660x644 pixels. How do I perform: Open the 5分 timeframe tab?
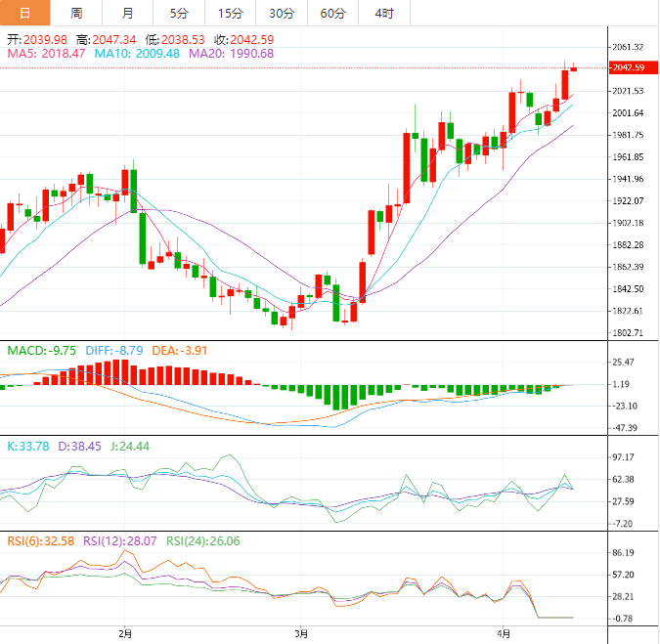click(x=179, y=13)
